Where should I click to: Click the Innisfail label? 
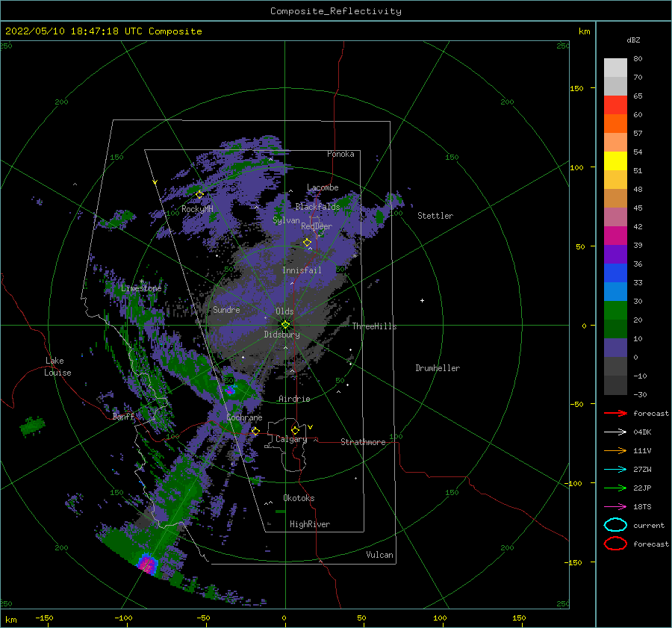pyautogui.click(x=302, y=270)
